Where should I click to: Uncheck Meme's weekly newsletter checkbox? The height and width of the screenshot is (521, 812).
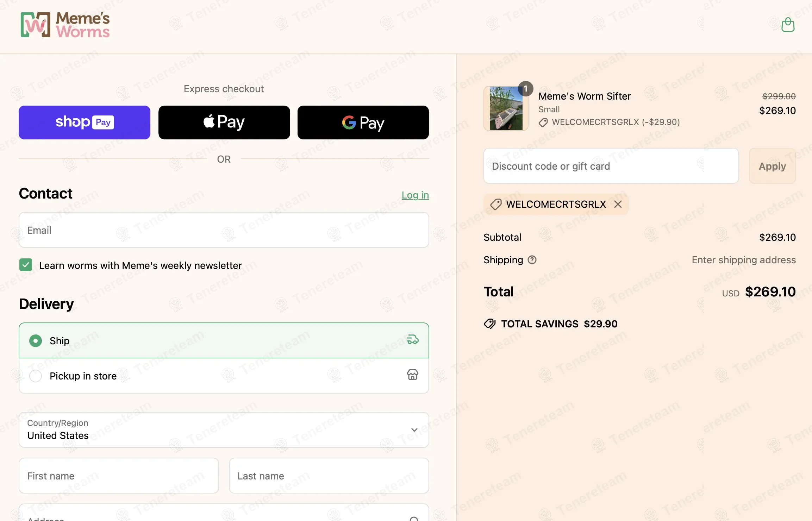26,265
